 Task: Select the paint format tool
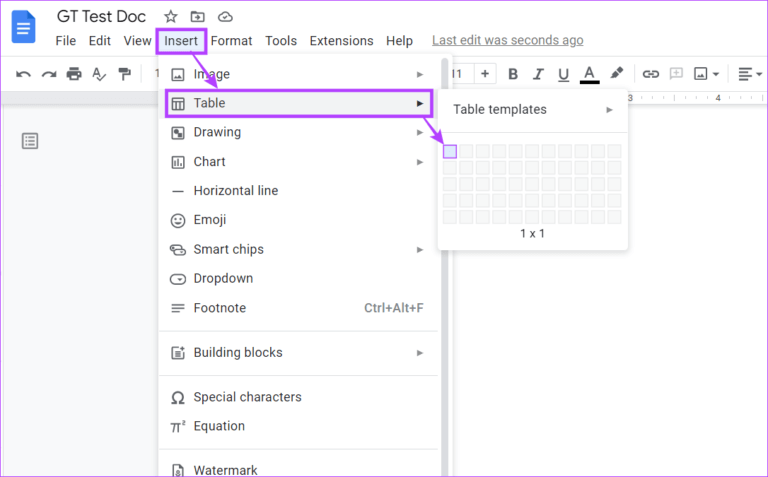[x=125, y=73]
